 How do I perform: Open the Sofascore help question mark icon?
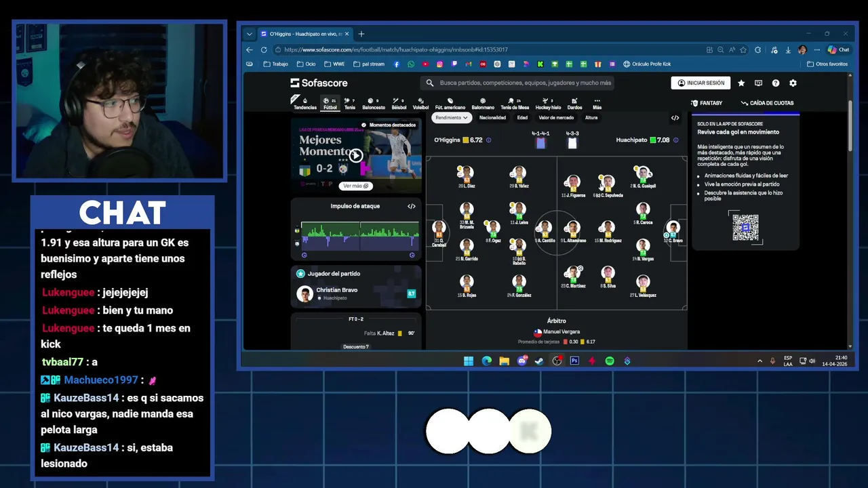(x=776, y=83)
